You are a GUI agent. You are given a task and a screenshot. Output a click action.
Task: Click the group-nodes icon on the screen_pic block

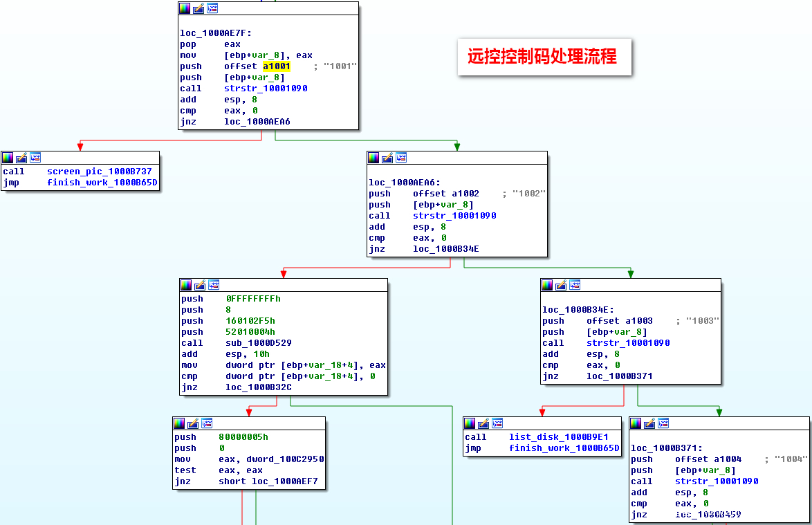[x=35, y=158]
